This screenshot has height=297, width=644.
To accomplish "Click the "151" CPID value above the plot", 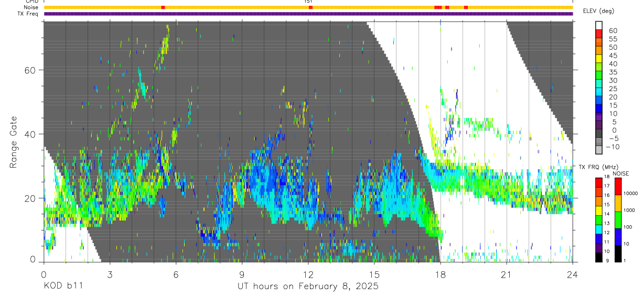I will pyautogui.click(x=308, y=2).
